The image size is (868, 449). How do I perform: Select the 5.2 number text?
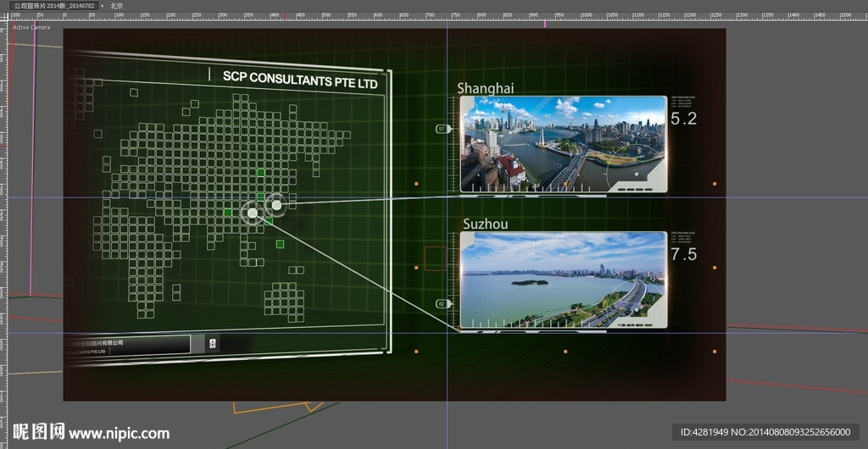(683, 119)
